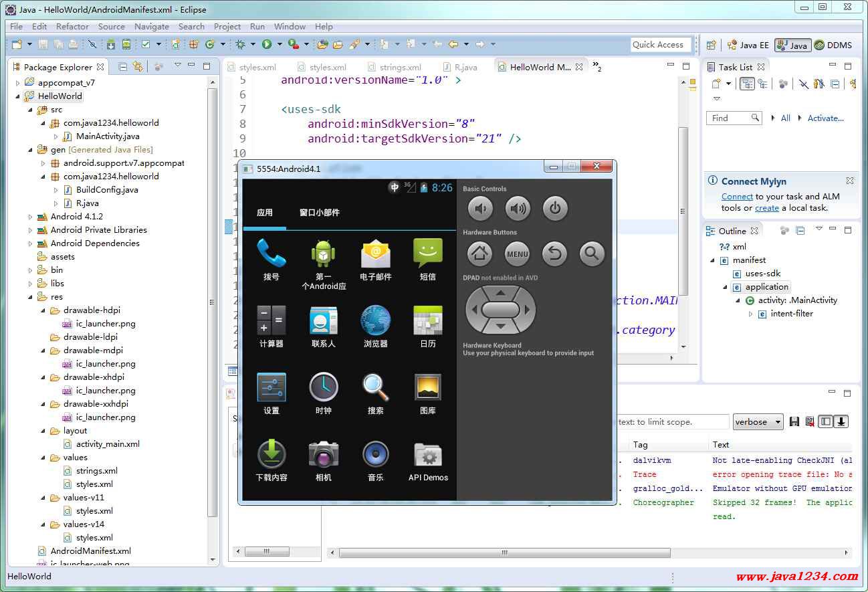This screenshot has width=868, height=592.
Task: Click the LogCat clear log icon
Action: [810, 421]
